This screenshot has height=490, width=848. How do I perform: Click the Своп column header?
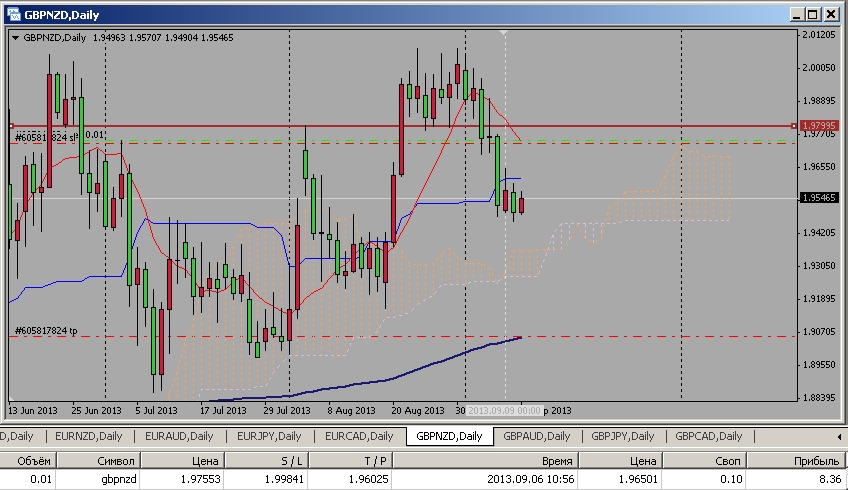click(705, 461)
